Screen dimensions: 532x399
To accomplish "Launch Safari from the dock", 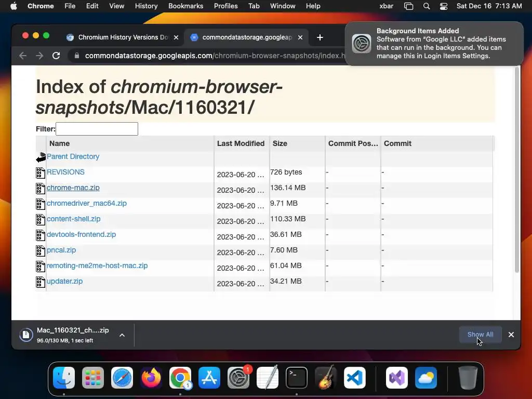I will (122, 378).
